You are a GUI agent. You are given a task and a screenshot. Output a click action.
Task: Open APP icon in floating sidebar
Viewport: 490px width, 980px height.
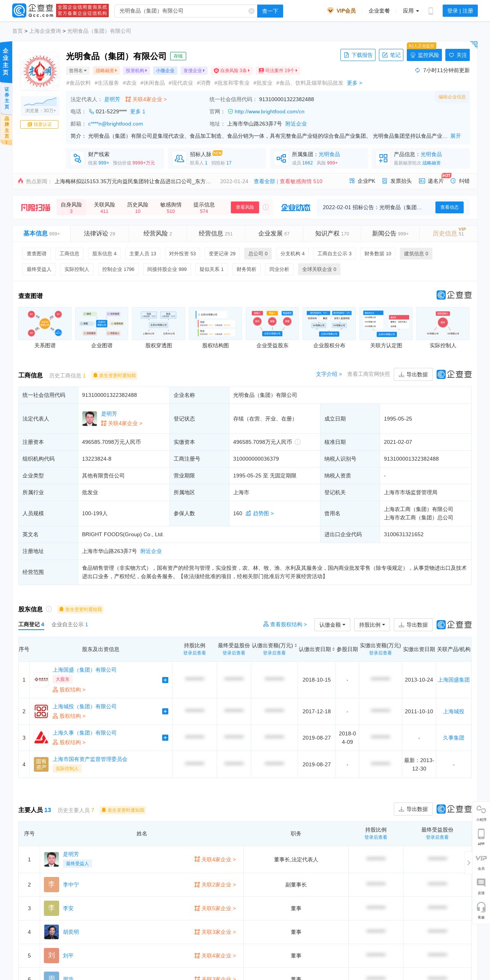click(481, 837)
